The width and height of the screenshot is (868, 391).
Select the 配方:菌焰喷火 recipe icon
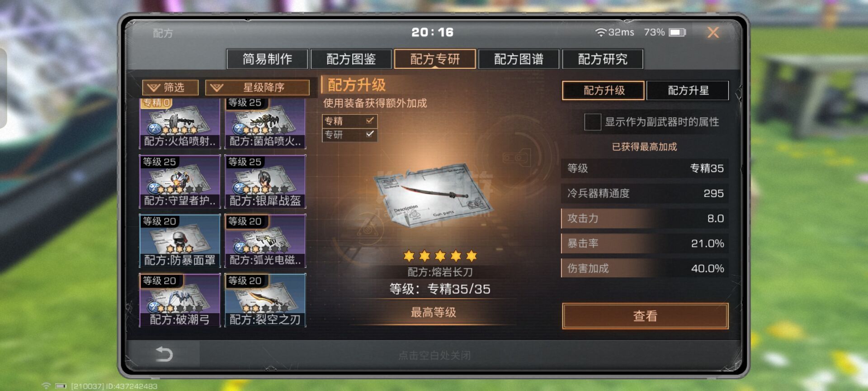265,123
